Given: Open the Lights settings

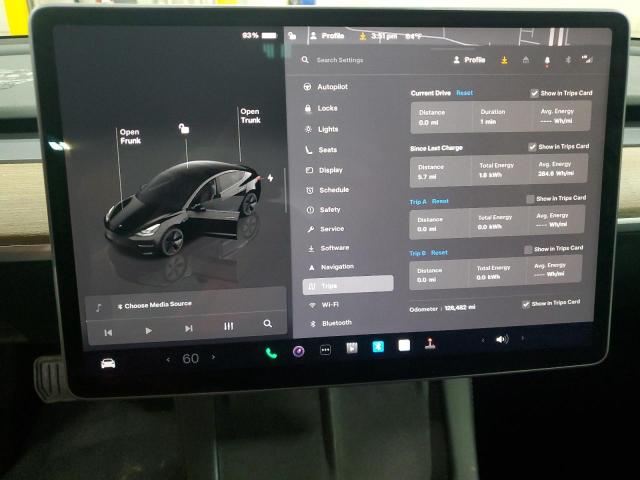Looking at the screenshot, I should pyautogui.click(x=322, y=129).
